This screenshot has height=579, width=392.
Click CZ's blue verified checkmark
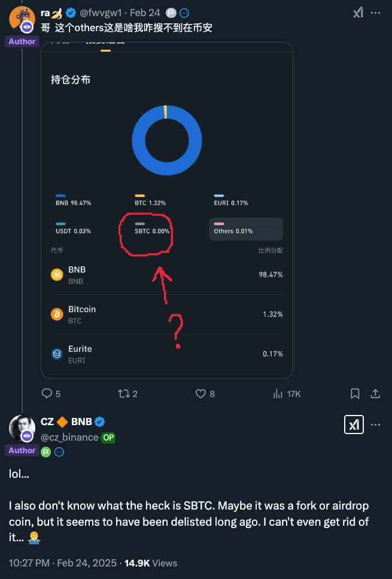point(101,422)
